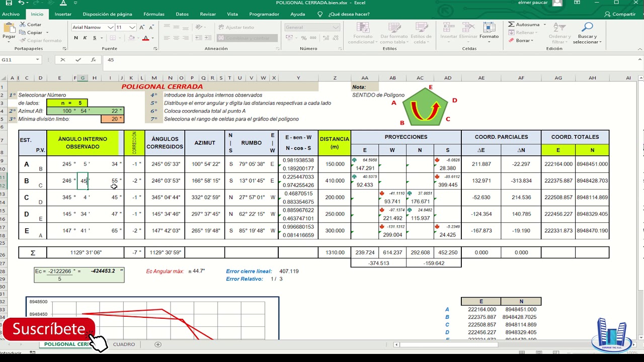644x362 pixels.
Task: Click the Pegar paste icon
Action: coord(9,28)
